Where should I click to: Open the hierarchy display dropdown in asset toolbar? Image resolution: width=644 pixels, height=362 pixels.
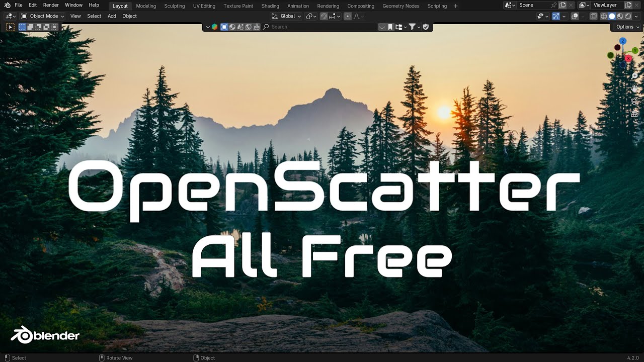[400, 27]
